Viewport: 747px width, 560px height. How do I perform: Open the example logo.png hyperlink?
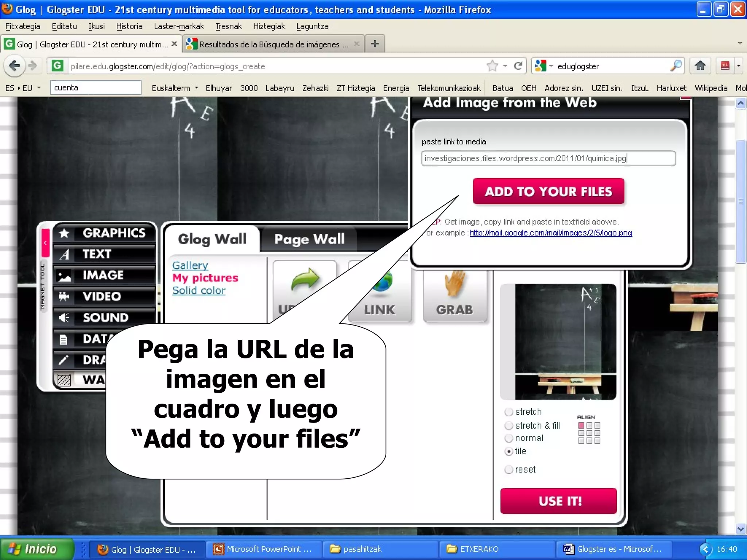(550, 233)
